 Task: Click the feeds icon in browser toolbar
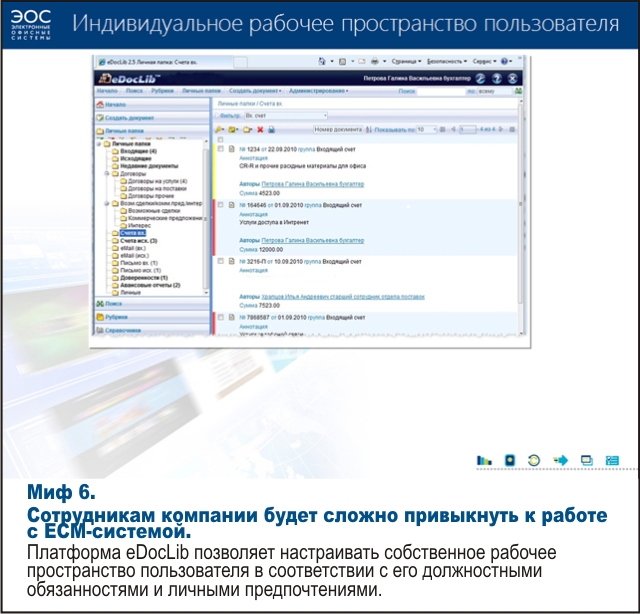(342, 62)
